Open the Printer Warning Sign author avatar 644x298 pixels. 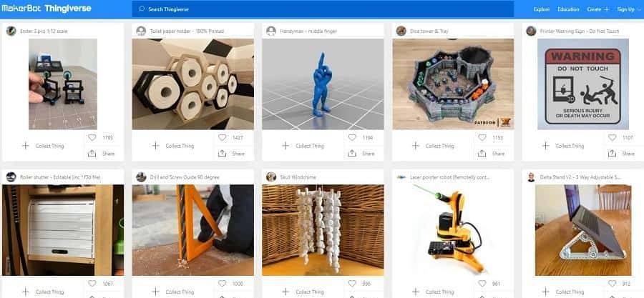531,31
